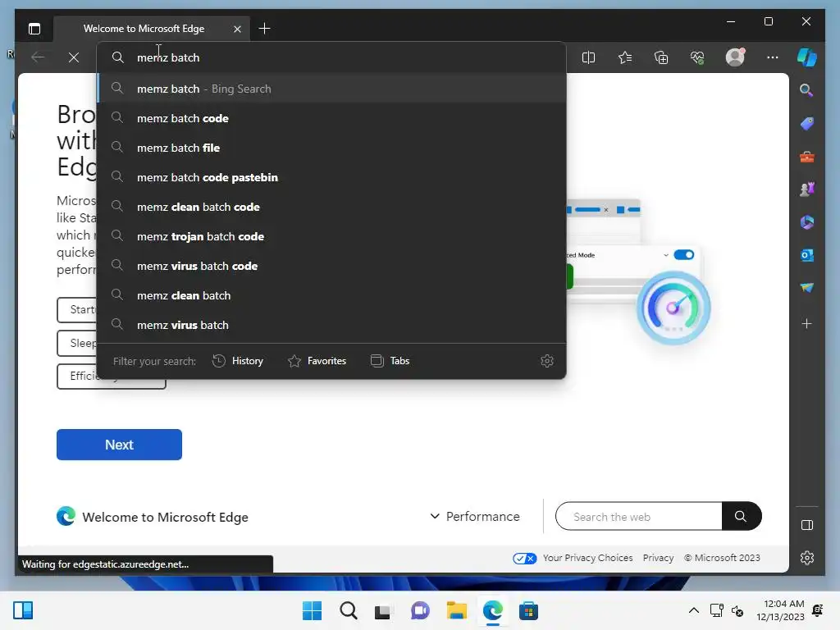Expand the Performance dropdown
This screenshot has width=840, height=630.
pyautogui.click(x=475, y=517)
